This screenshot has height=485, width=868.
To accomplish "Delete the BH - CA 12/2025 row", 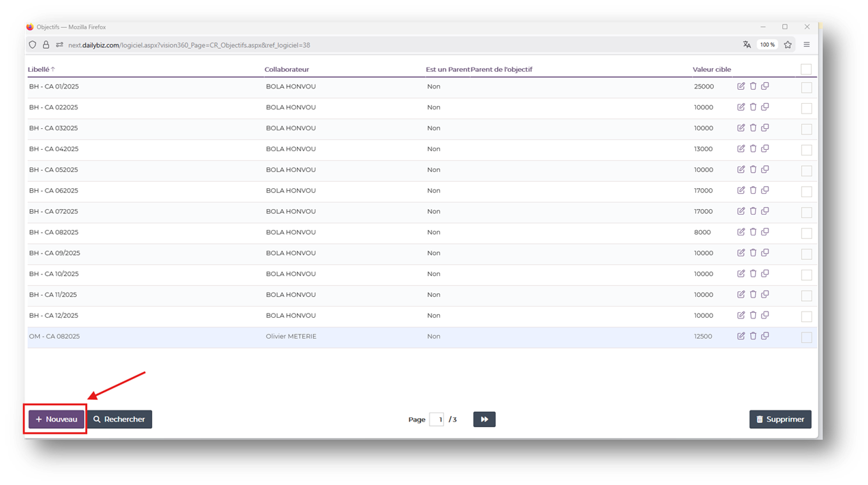I will [753, 315].
